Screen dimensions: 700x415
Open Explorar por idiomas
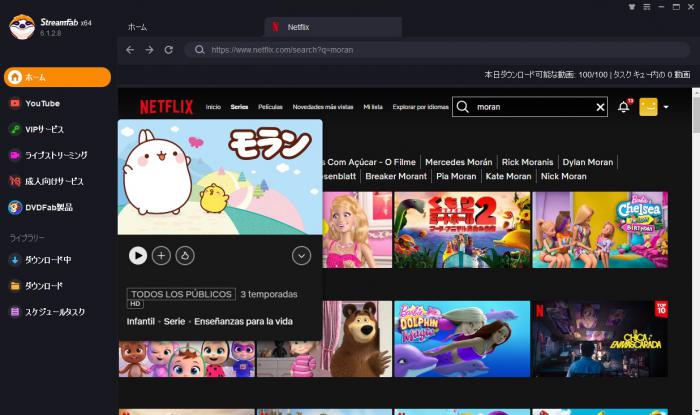point(421,107)
